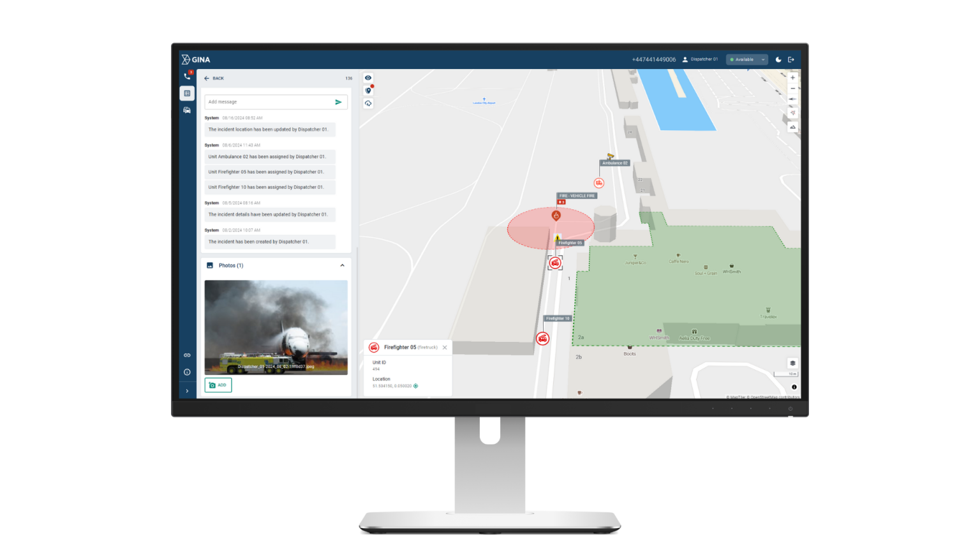Switch to dark mode via the moon icon

778,59
